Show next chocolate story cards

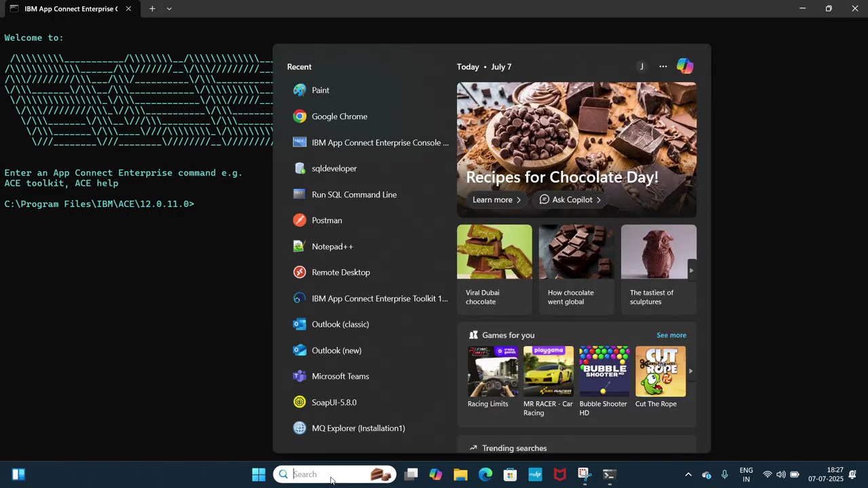tap(691, 270)
